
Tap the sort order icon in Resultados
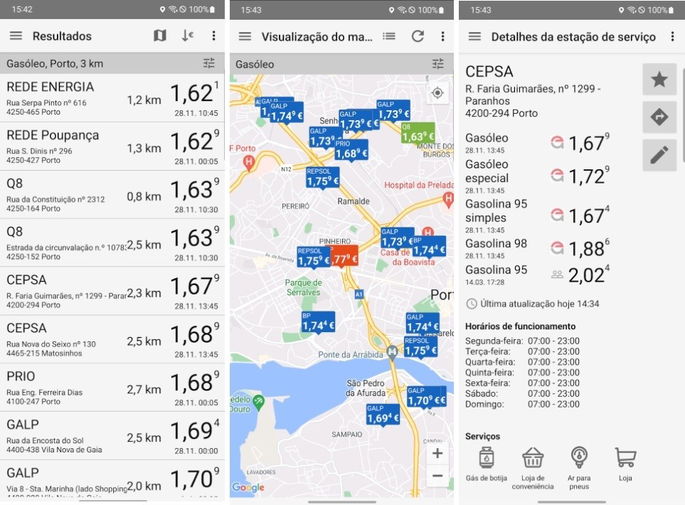(x=187, y=36)
